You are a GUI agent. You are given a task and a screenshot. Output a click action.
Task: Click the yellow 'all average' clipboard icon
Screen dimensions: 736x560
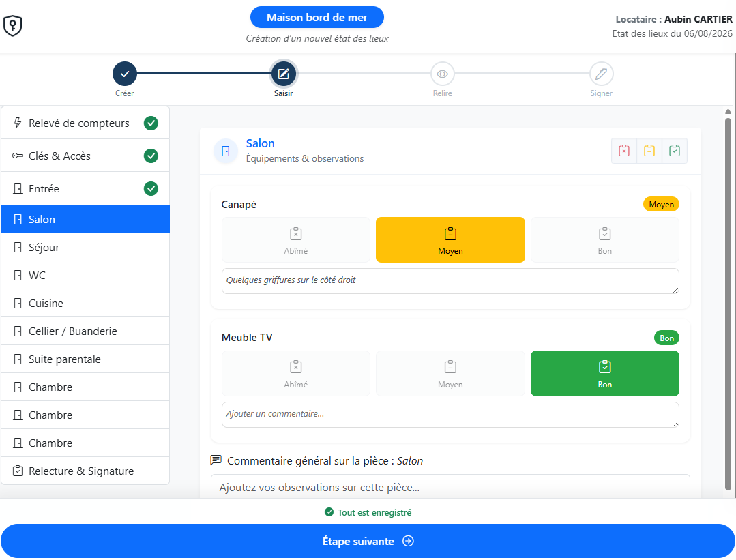(x=649, y=151)
